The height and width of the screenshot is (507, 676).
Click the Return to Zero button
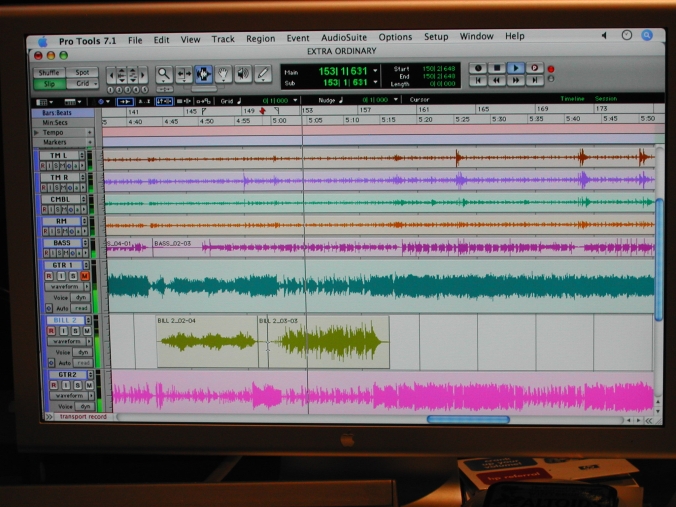click(478, 80)
